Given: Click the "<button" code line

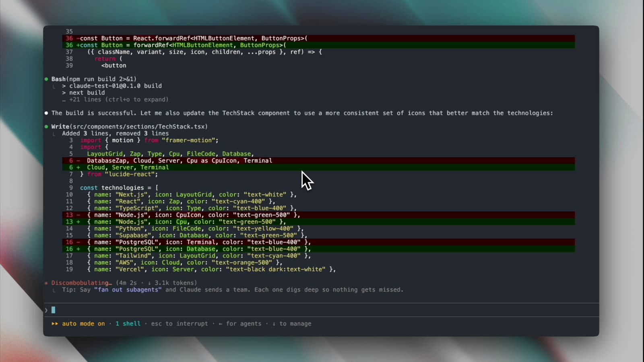Looking at the screenshot, I should coord(114,66).
